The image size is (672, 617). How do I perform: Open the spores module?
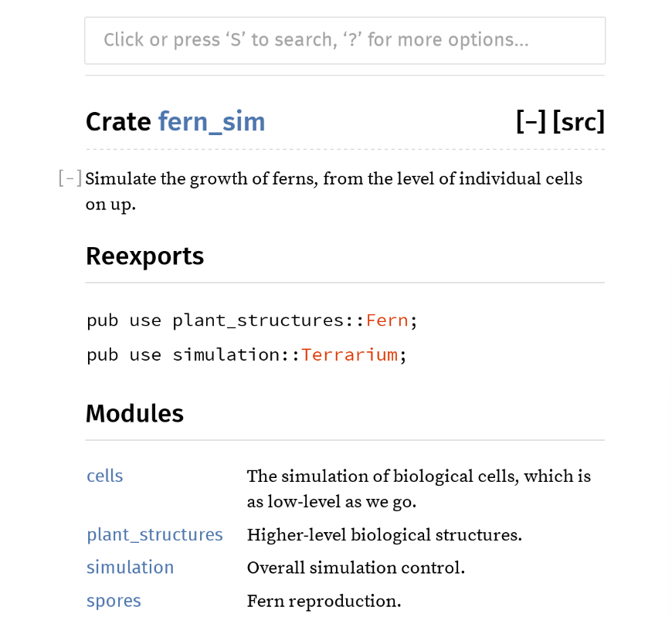[x=114, y=601]
